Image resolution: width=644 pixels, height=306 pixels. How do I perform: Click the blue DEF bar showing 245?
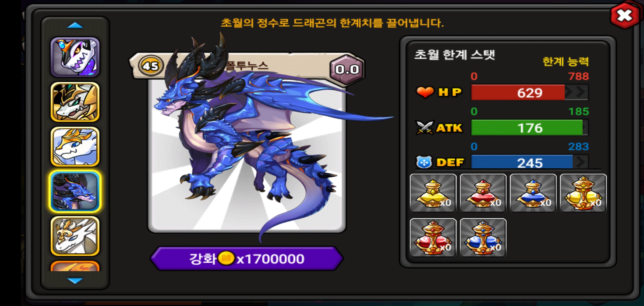530,162
